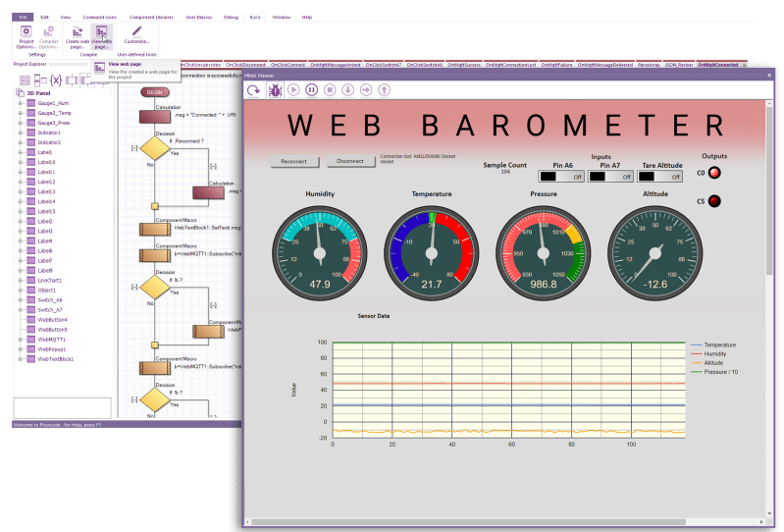Select the Gauge3_Press tree item
The image size is (784, 532).
pyautogui.click(x=54, y=123)
